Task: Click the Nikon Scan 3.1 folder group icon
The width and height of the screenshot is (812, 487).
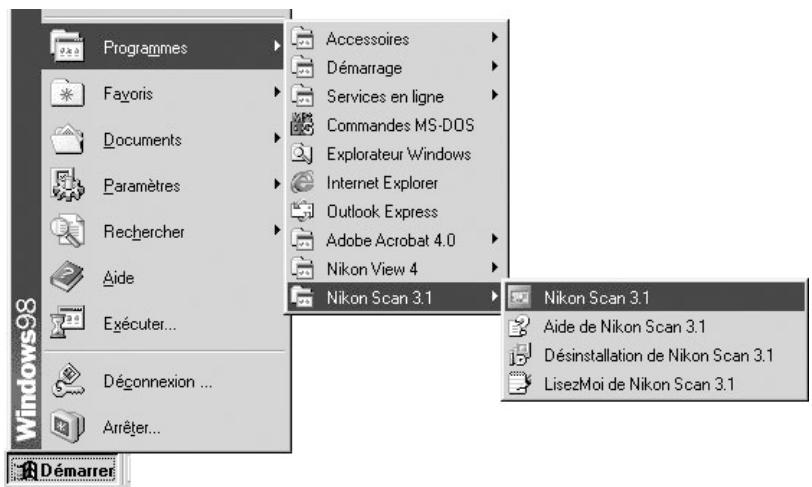Action: pos(302,297)
